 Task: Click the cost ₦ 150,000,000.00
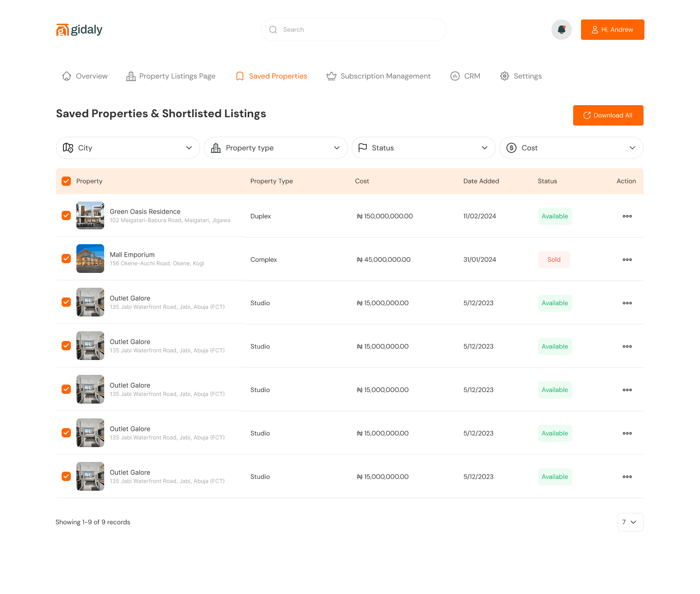point(385,216)
